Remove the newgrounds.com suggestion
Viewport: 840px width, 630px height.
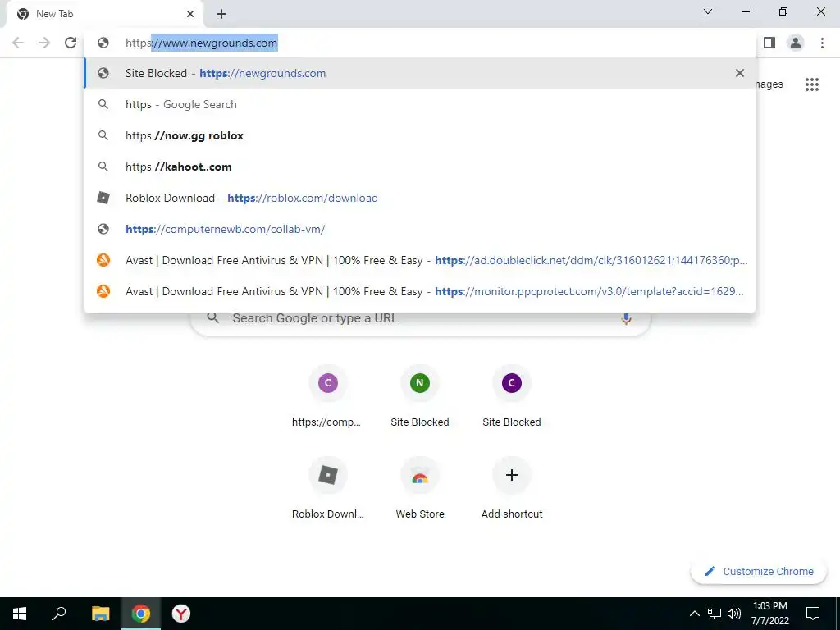[x=740, y=73]
